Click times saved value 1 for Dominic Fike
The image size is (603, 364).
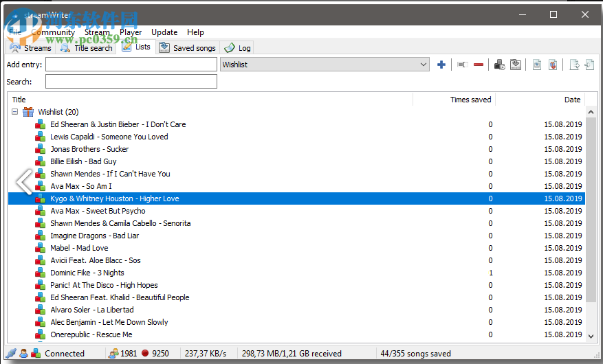(491, 273)
